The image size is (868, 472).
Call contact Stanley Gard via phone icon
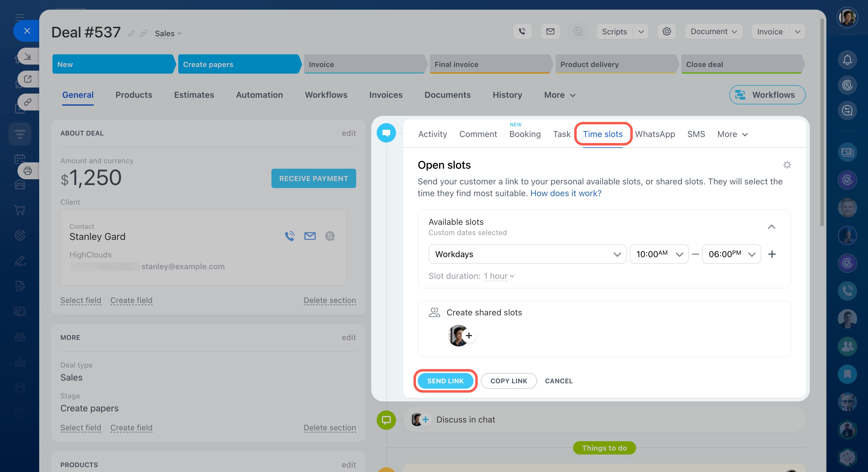pos(290,236)
